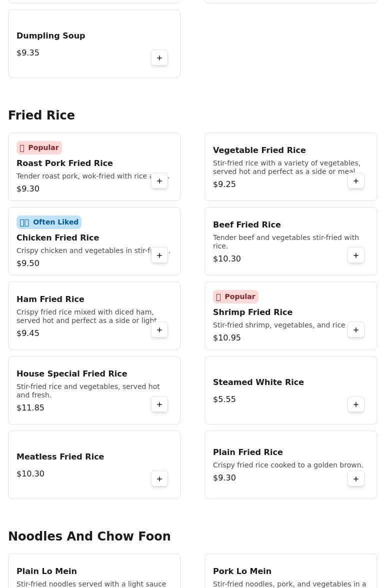385x588 pixels.
Task: Click plus for Vegetable Fried Rice
Action: click(356, 181)
